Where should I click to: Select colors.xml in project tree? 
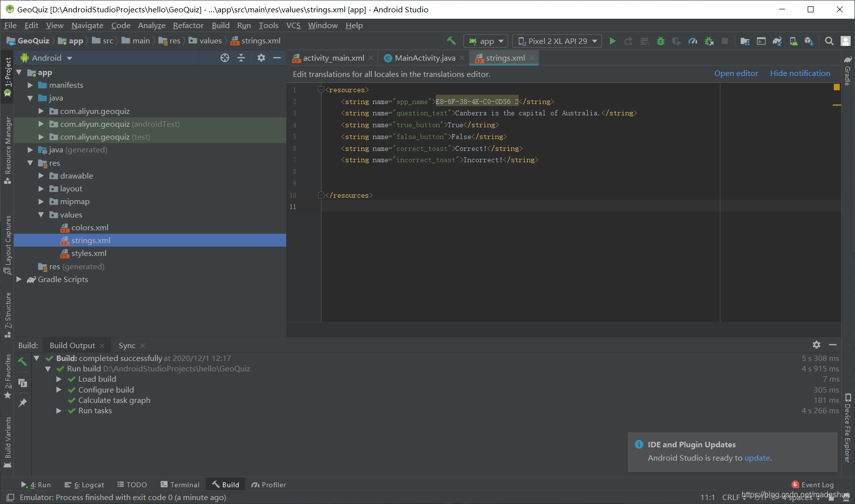90,228
